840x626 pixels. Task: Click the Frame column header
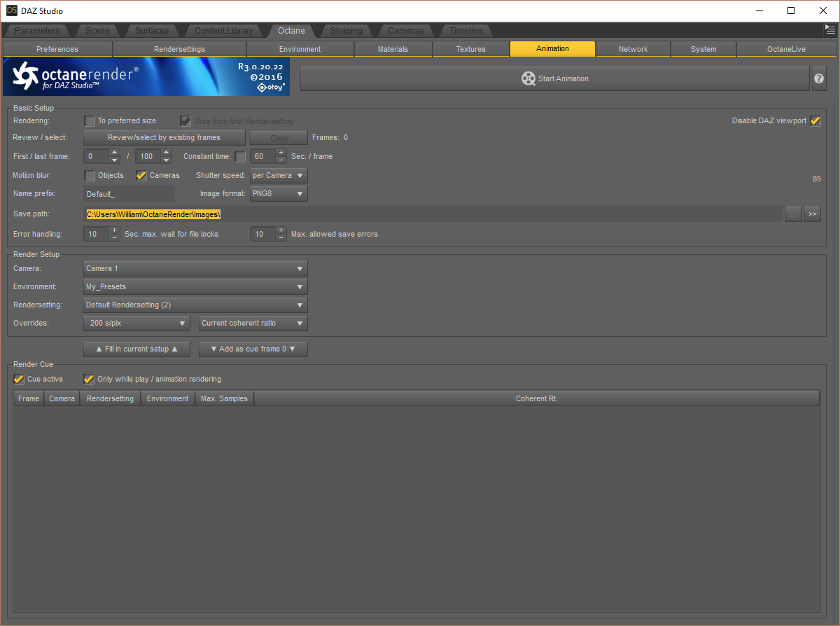(x=29, y=398)
